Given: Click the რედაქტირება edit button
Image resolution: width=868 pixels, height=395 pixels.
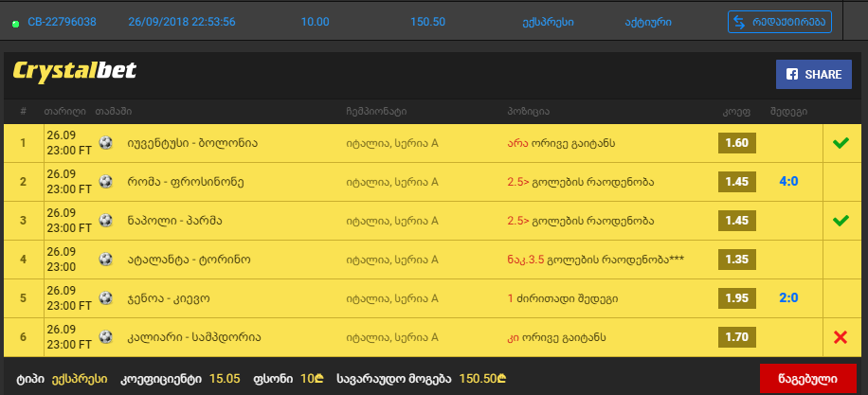Looking at the screenshot, I should (780, 22).
